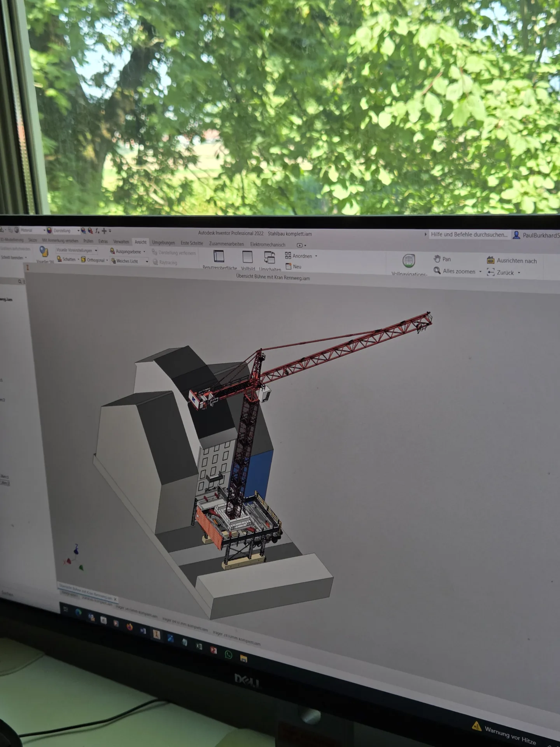The width and height of the screenshot is (560, 747).
Task: Click the Visueller Stil icon
Action: [x=44, y=252]
